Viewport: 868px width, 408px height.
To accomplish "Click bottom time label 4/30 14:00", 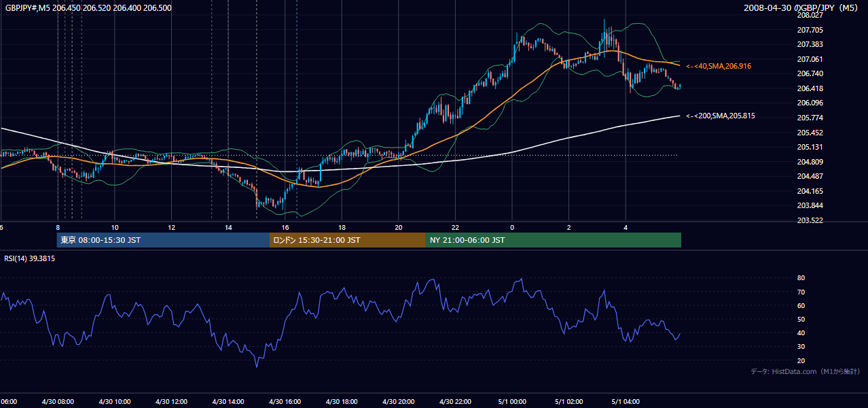I will [228, 401].
